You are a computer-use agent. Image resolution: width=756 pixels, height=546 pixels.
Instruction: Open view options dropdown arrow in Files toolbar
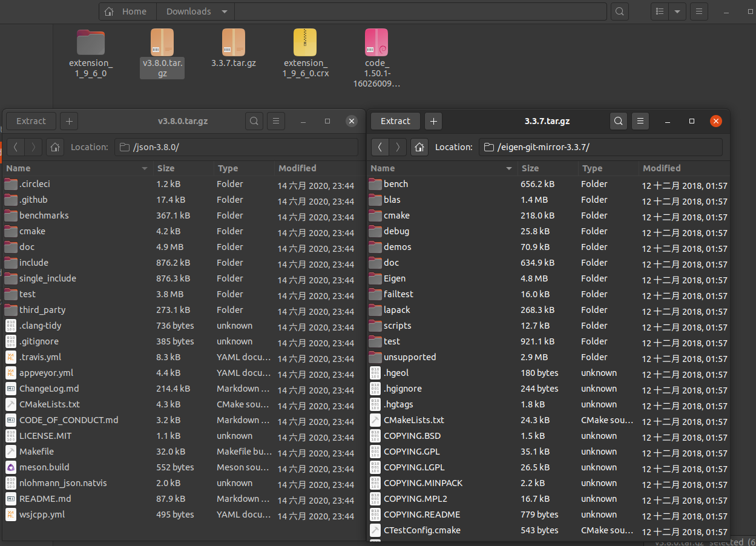(677, 12)
